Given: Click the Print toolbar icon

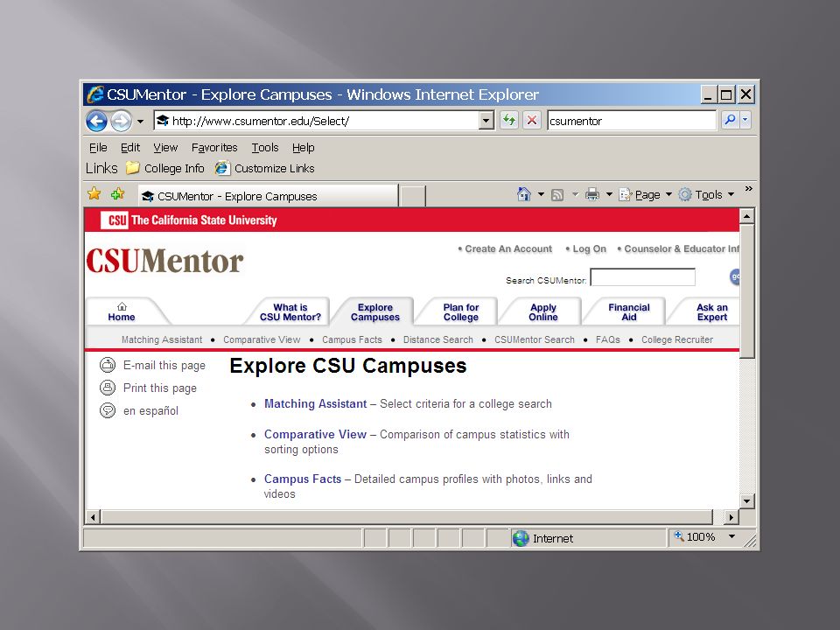Looking at the screenshot, I should 592,194.
